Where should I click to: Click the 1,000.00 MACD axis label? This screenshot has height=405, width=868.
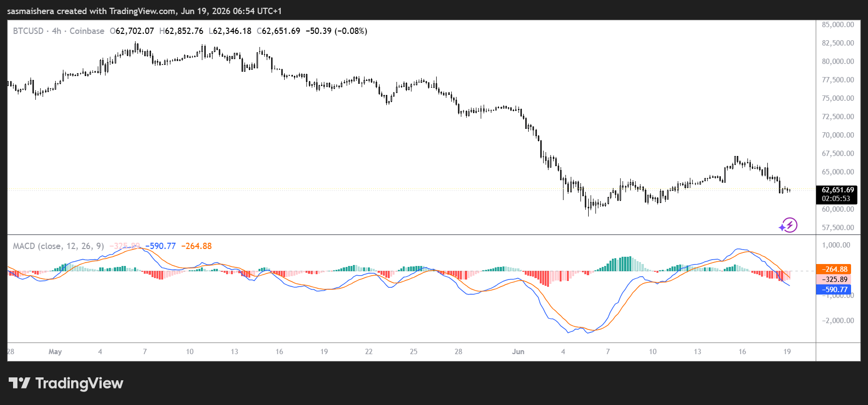pyautogui.click(x=836, y=245)
